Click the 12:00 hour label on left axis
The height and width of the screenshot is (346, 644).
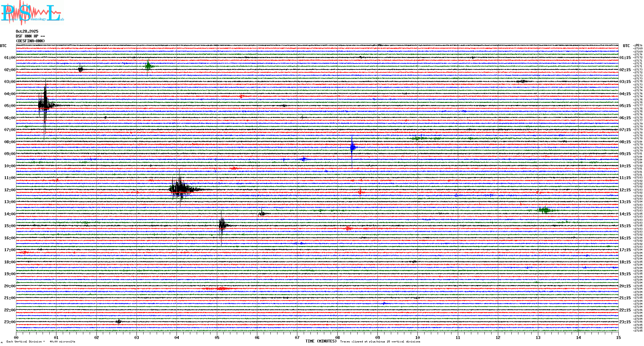tap(10, 190)
